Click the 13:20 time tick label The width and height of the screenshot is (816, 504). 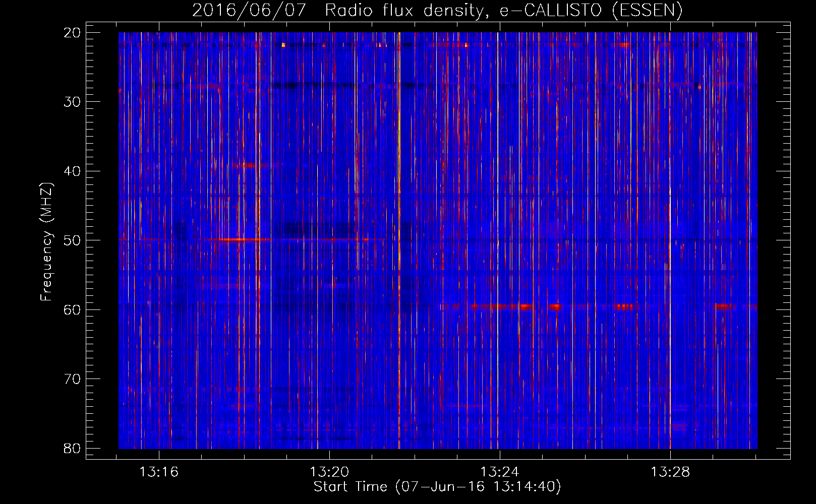pyautogui.click(x=329, y=472)
